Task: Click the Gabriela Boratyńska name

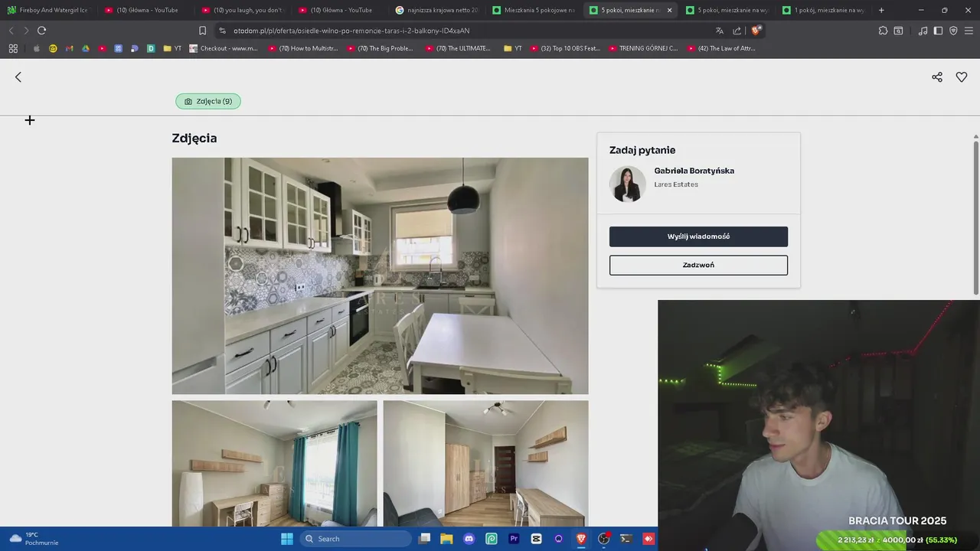Action: pos(694,171)
